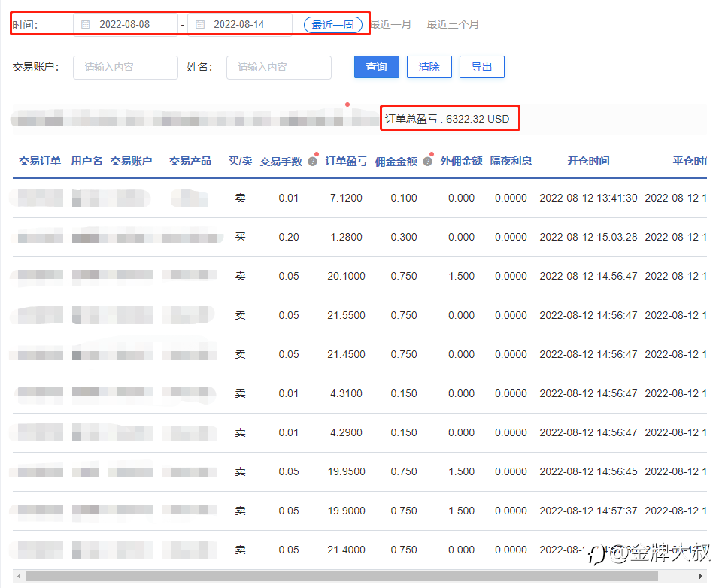Viewport: 719px width, 588px height.
Task: Click the 开仓时间 column header
Action: 588,161
